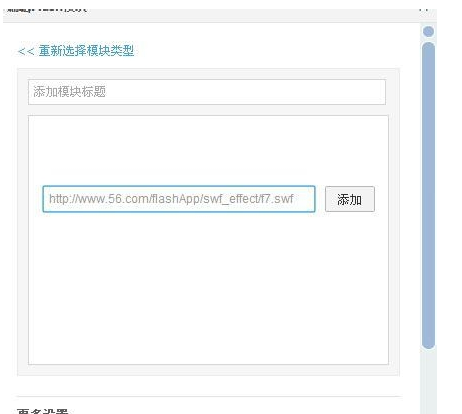Click the 添加 button

(350, 199)
